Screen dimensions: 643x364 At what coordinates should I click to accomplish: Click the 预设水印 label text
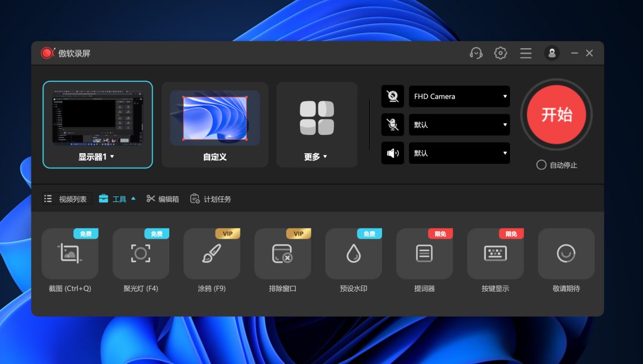pyautogui.click(x=354, y=289)
